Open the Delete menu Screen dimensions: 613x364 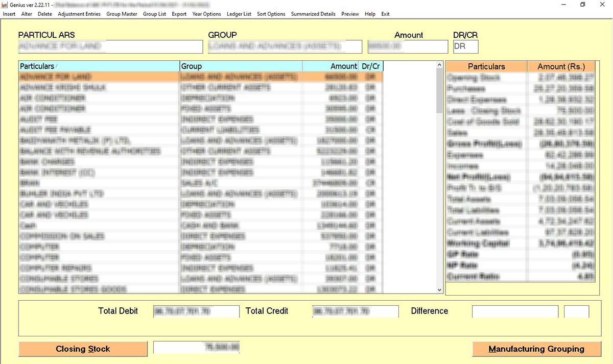tap(45, 14)
